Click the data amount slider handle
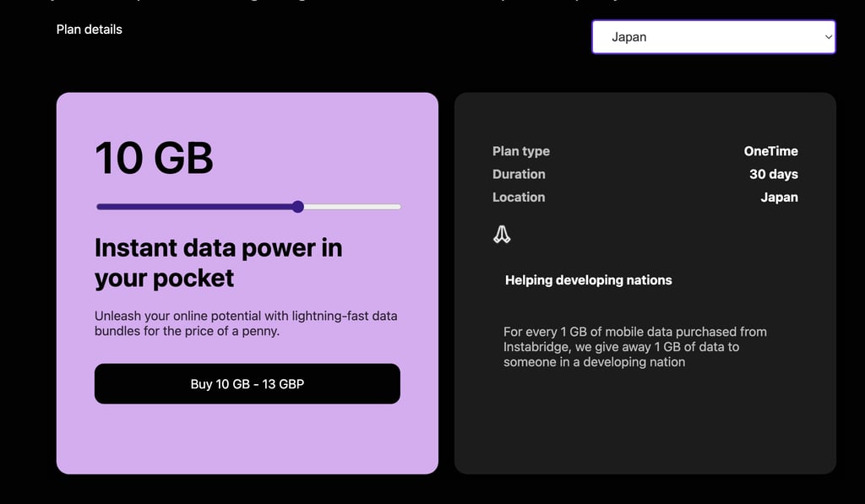The width and height of the screenshot is (865, 504). pyautogui.click(x=298, y=207)
